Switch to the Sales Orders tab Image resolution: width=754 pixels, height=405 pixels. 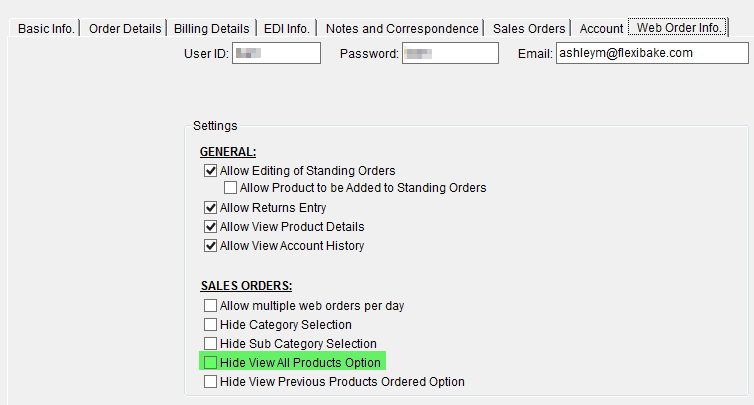pos(528,28)
